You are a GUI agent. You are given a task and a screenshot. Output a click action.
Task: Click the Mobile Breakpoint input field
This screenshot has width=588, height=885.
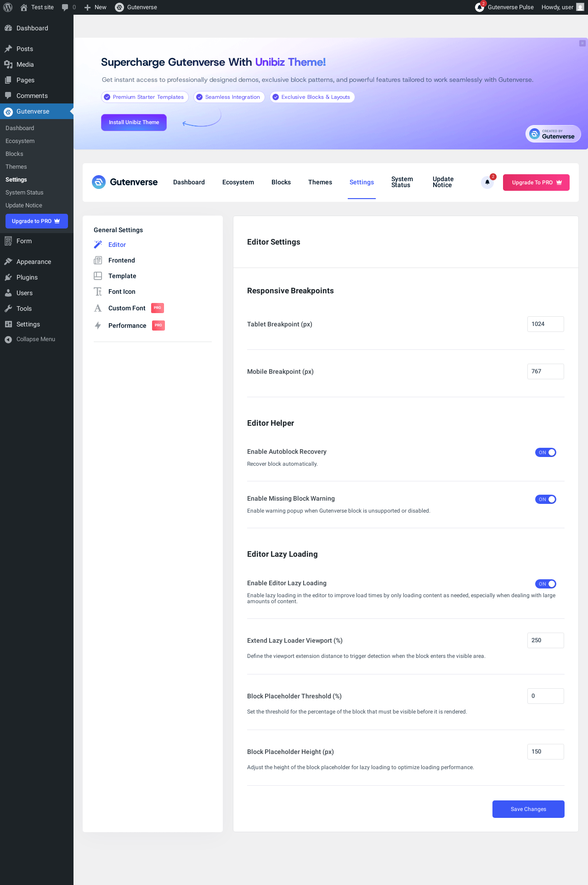546,371
